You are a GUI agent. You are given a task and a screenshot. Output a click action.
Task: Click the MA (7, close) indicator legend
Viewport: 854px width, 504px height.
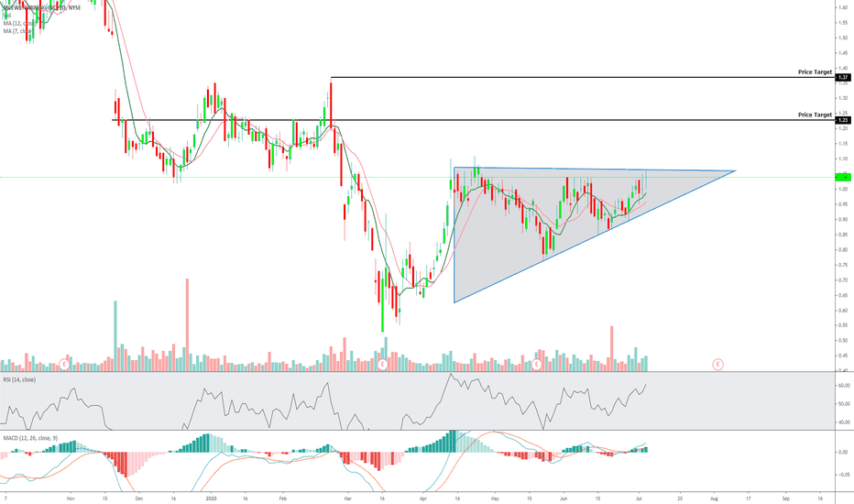click(x=18, y=31)
